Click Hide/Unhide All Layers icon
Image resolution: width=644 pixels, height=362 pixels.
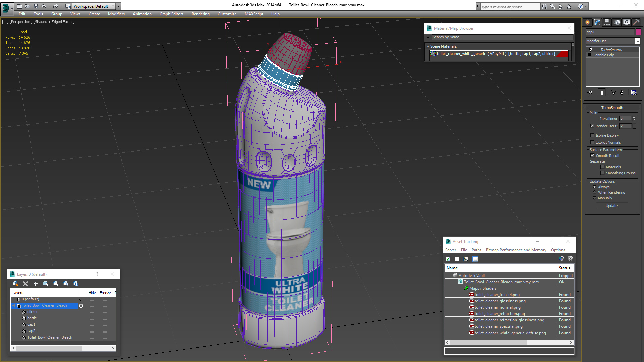[x=66, y=284]
